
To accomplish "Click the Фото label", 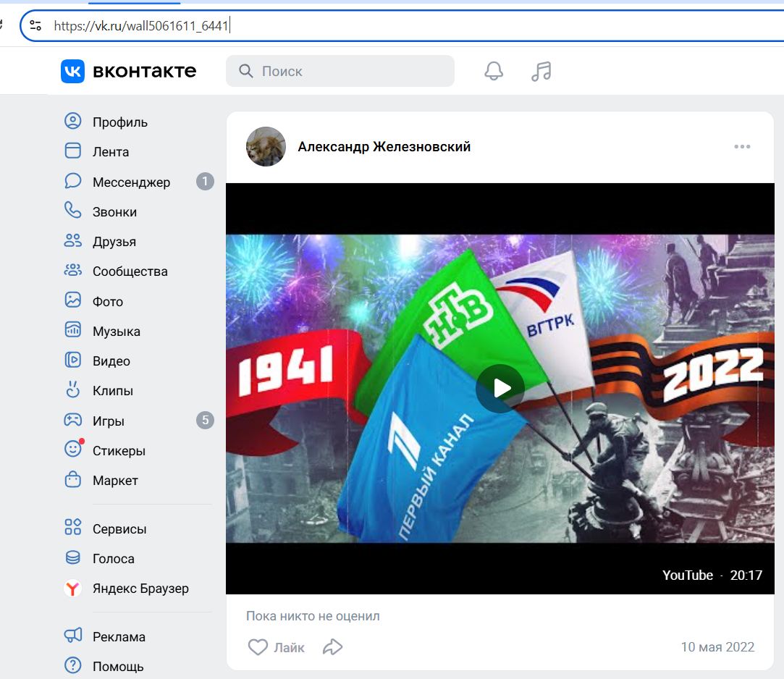I will point(107,302).
